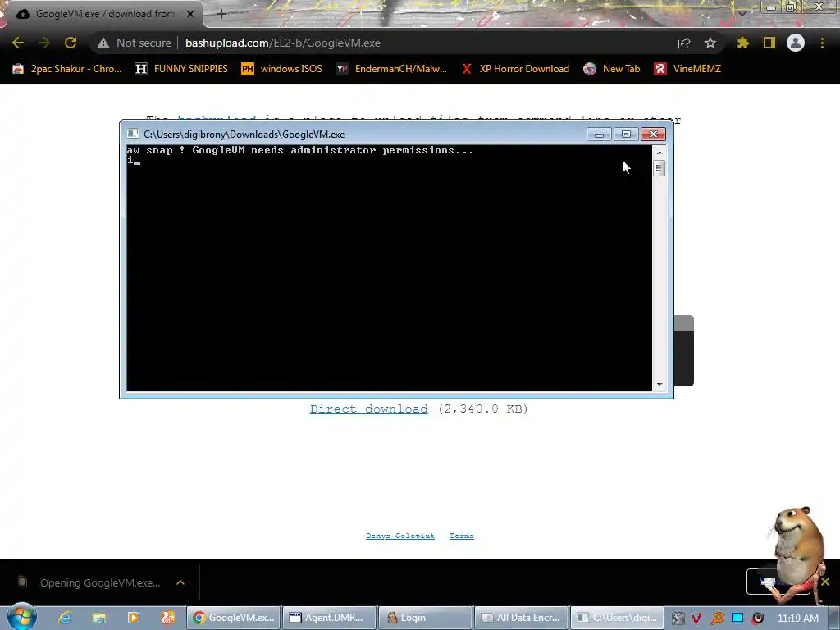Switch to the Chrome GoogleVM.ex... taskbar button
The image size is (840, 630).
[x=234, y=618]
